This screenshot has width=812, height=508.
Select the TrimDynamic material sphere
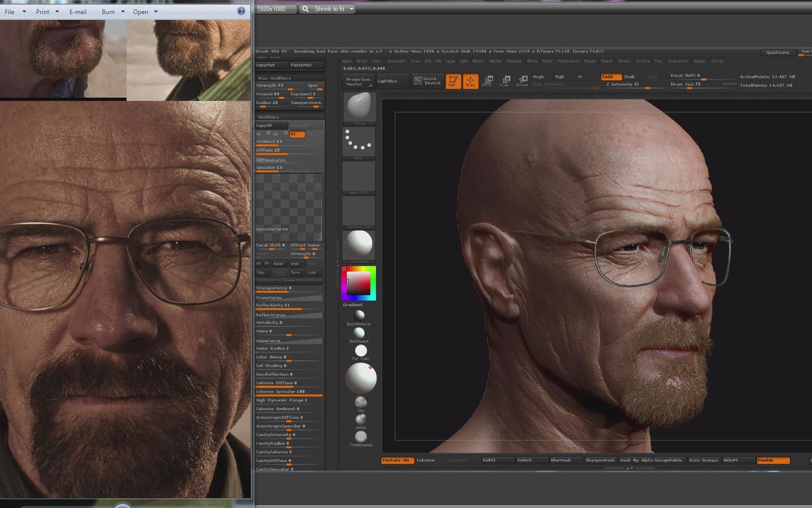pos(360,437)
